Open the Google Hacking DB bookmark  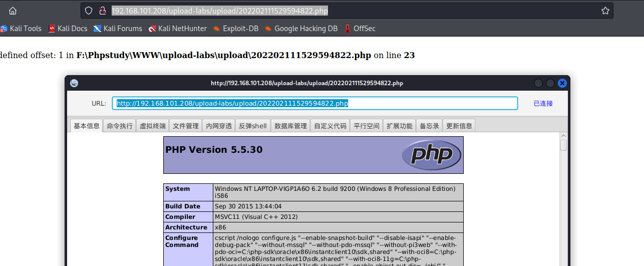pos(301,29)
